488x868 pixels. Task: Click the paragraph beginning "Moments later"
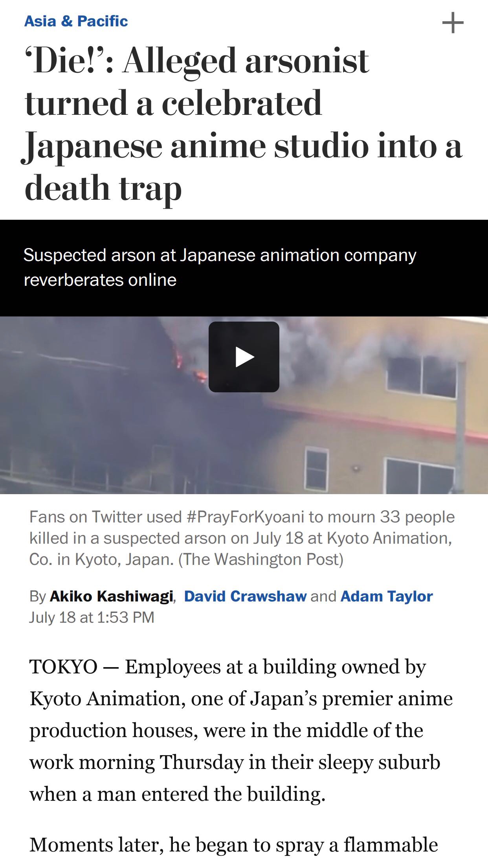point(234,845)
